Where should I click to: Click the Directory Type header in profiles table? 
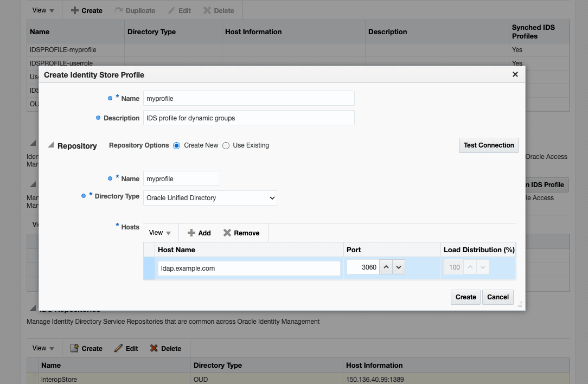point(173,32)
